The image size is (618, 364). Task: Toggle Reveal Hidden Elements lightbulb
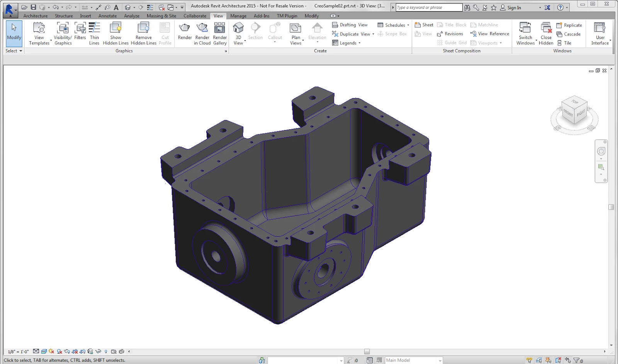click(x=106, y=351)
